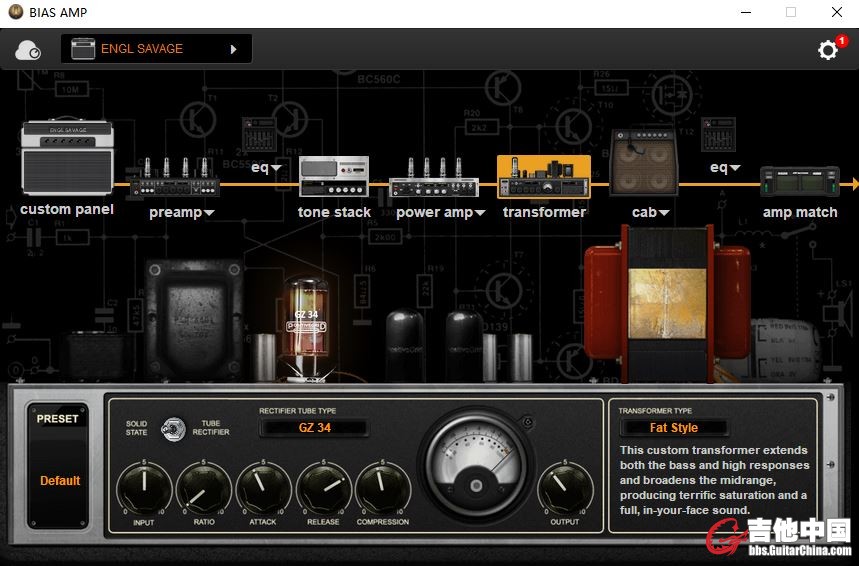This screenshot has width=859, height=566.
Task: Click the red output transformer image
Action: tap(667, 302)
